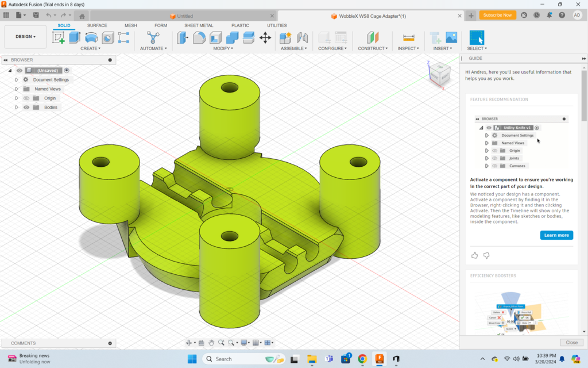Activate the Extrude tool
The image size is (588, 368).
(x=74, y=37)
